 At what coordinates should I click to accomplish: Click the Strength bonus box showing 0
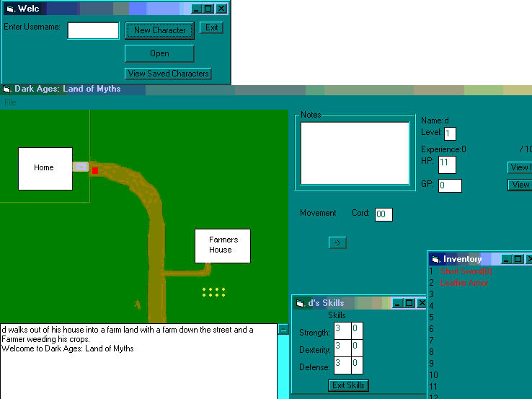coord(357,330)
